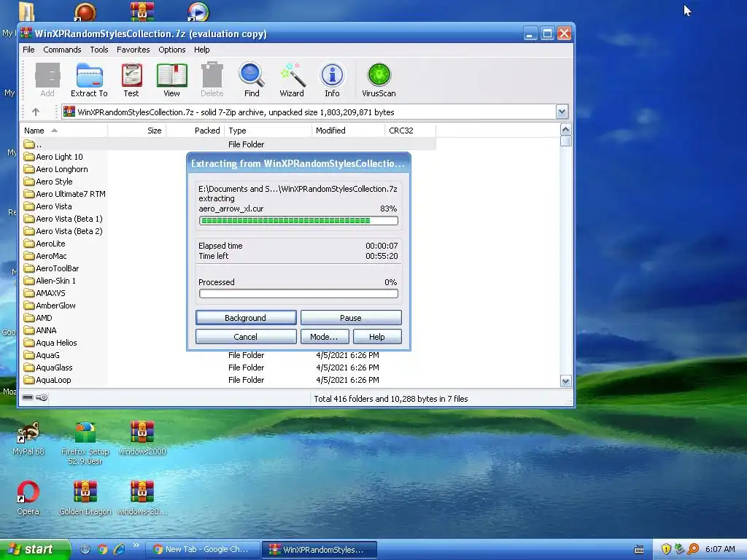Viewport: 747px width, 560px height.
Task: Open the address bar dropdown arrow
Action: click(562, 112)
